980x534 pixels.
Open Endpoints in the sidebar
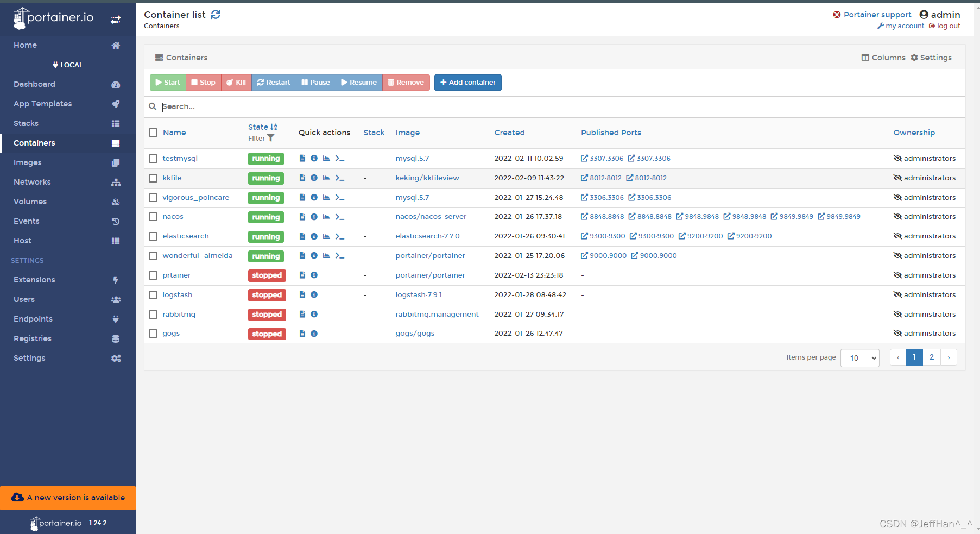click(67, 319)
